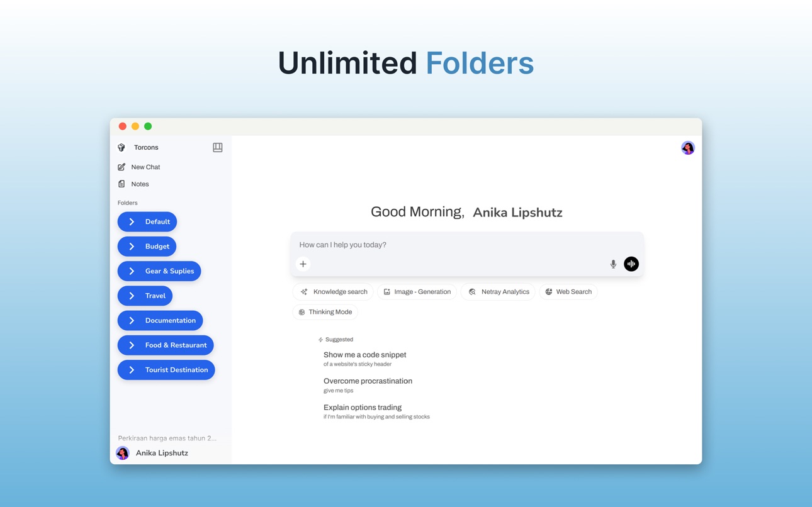The height and width of the screenshot is (507, 812).
Task: Select the Food & Restaurant folder label
Action: pyautogui.click(x=176, y=345)
